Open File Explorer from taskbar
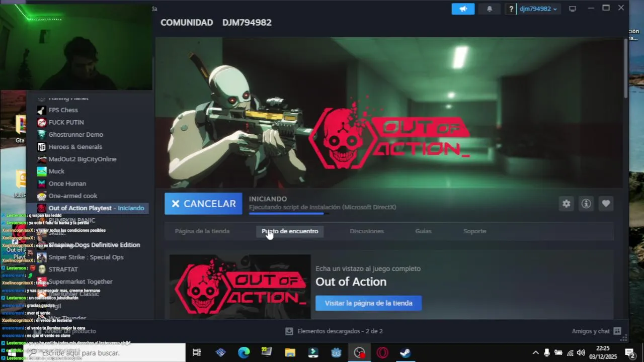This screenshot has height=362, width=644. [x=290, y=353]
